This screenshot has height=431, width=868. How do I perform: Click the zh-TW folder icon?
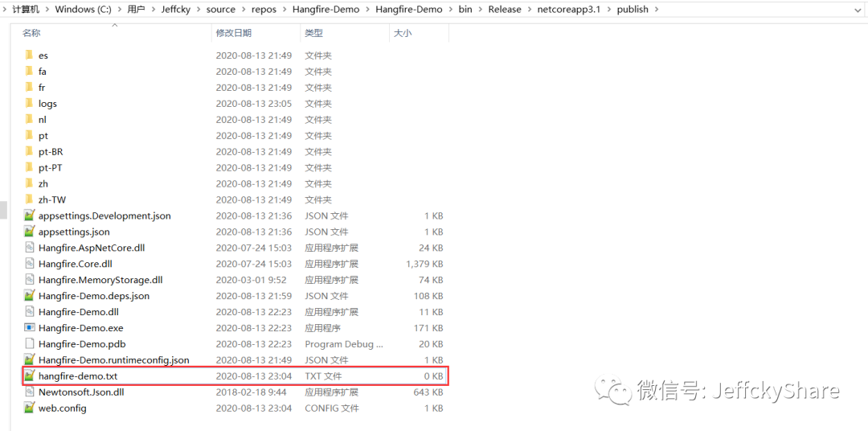[x=30, y=200]
